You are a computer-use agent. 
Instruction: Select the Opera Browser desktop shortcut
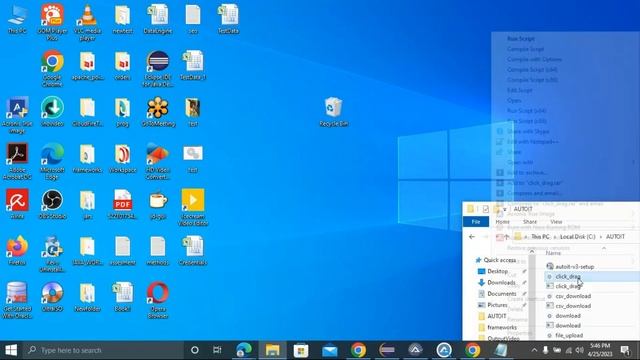tap(158, 300)
